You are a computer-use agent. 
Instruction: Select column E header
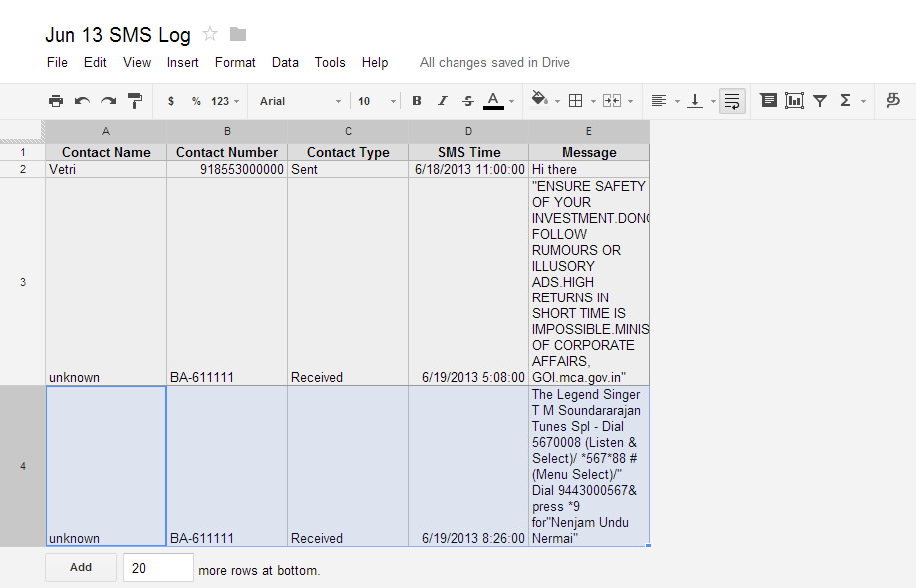(x=589, y=132)
